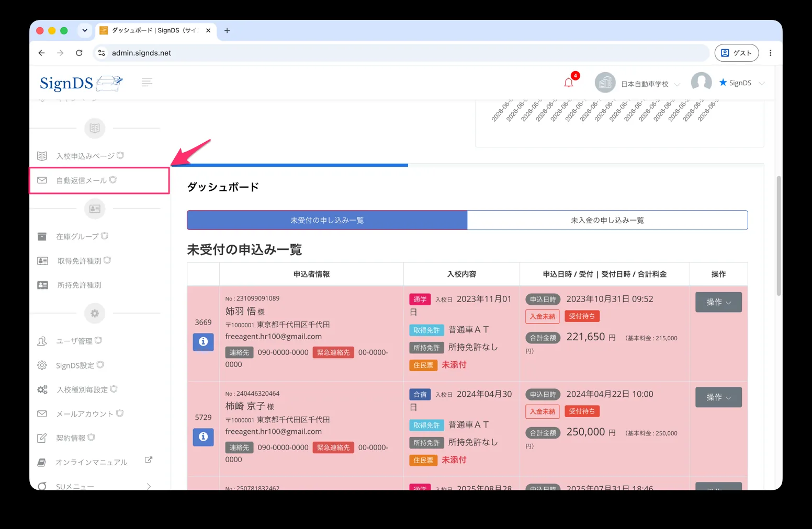The height and width of the screenshot is (529, 812).
Task: Click 入金未納 badge for 姉羽 悟
Action: click(x=543, y=316)
